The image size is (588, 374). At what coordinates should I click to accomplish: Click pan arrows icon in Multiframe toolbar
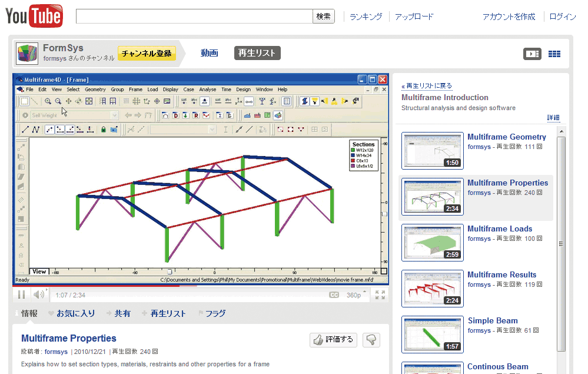coord(69,101)
